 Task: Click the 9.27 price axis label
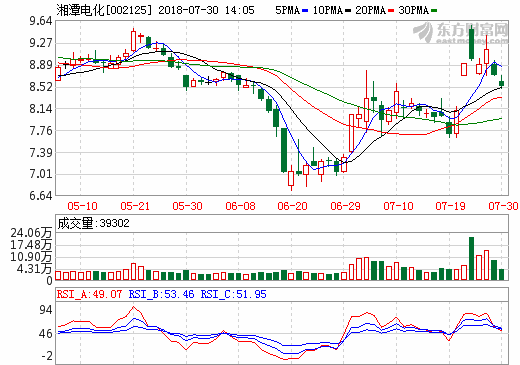pyautogui.click(x=41, y=43)
